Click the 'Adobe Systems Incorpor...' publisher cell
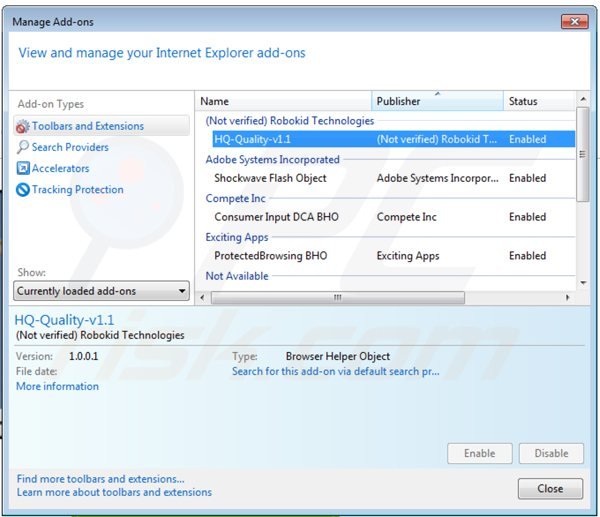 tap(437, 178)
